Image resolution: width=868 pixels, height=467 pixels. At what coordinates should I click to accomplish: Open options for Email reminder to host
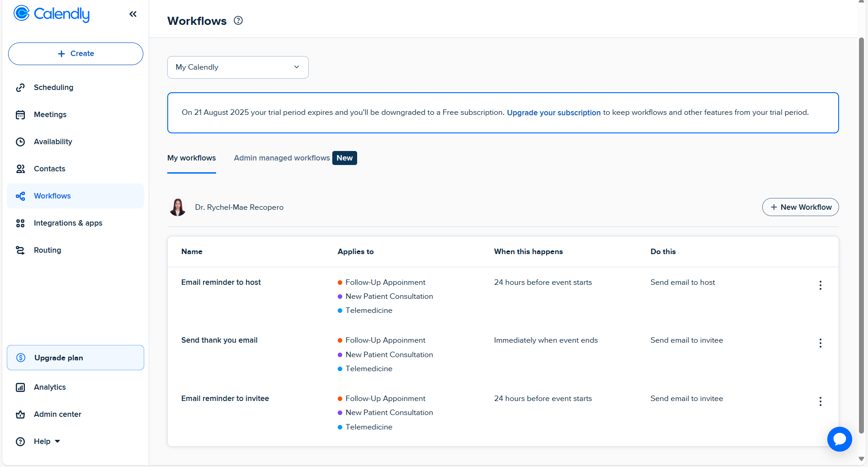(x=820, y=285)
